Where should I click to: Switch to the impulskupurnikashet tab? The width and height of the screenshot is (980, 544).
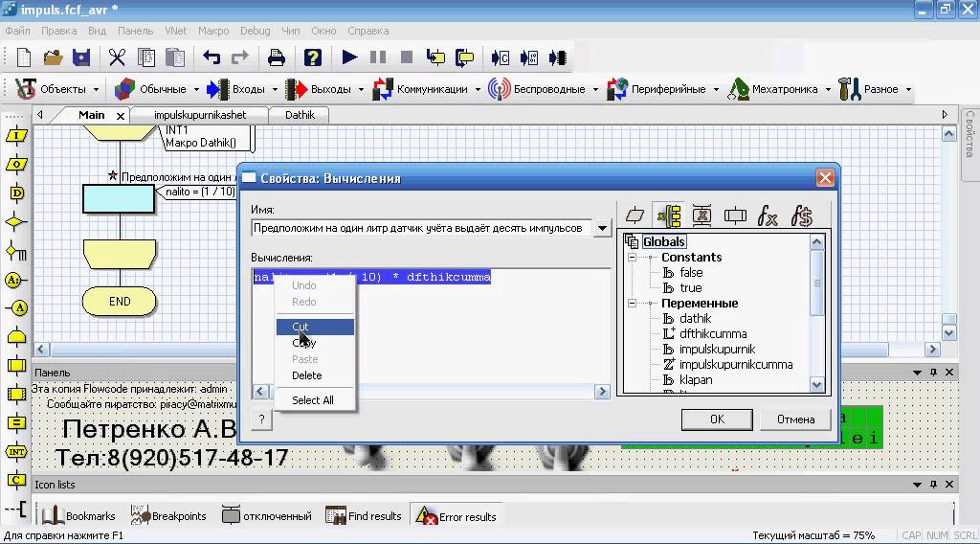pos(200,115)
